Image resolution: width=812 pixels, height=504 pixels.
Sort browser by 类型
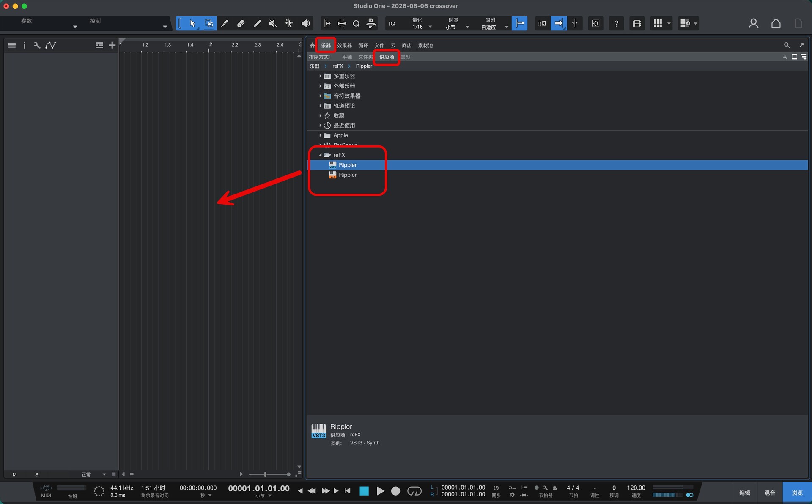click(x=405, y=57)
